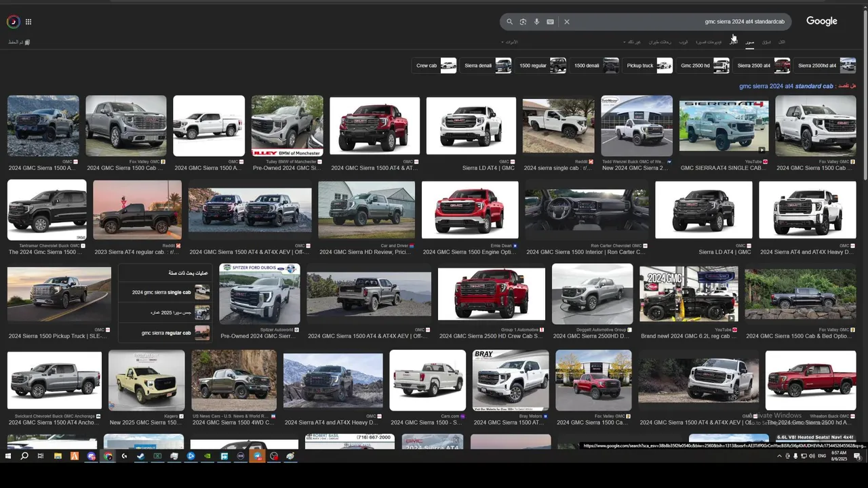Open the '2023 Sierra AT4 regular cab' Reddit image
Image resolution: width=868 pixels, height=488 pixels.
tap(137, 210)
